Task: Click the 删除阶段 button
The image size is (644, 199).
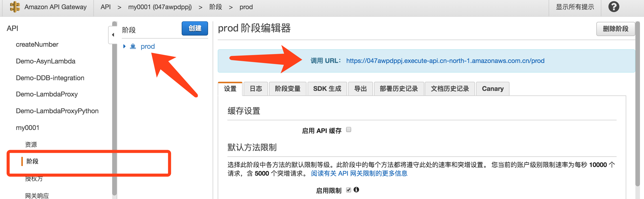Action: click(616, 29)
